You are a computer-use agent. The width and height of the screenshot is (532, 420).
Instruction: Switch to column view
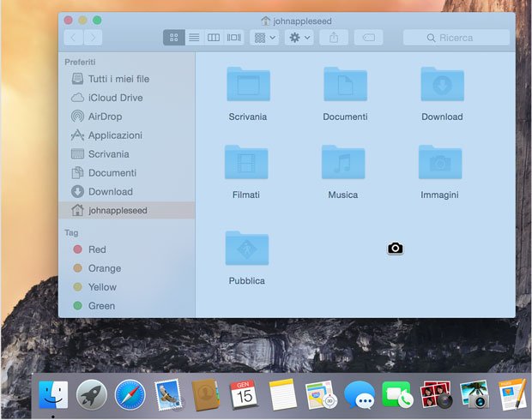point(214,38)
